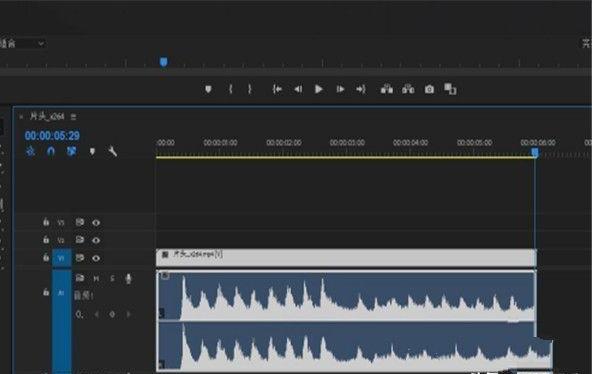The width and height of the screenshot is (592, 374).
Task: Open Comparison View button
Action: click(x=450, y=89)
